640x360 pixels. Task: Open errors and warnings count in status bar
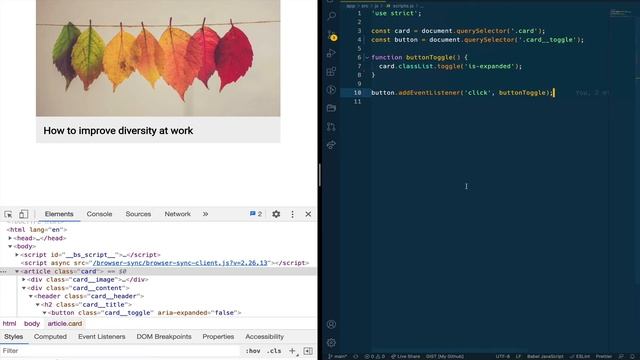[x=375, y=356]
